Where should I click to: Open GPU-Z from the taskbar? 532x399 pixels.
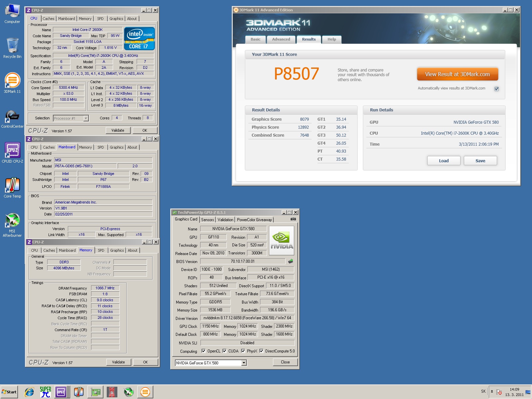pyautogui.click(x=95, y=392)
